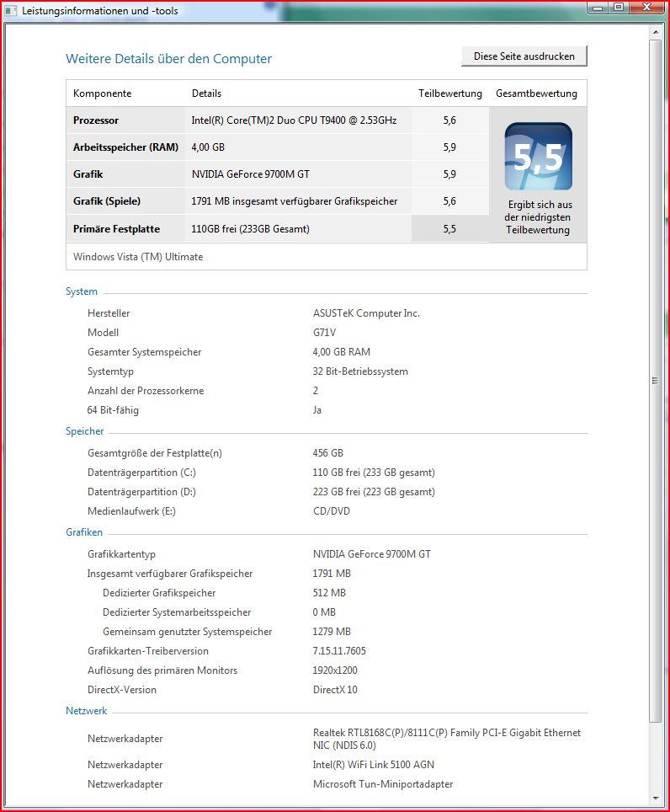Click the Netzwerk section heading
The height and width of the screenshot is (812, 670).
(87, 711)
